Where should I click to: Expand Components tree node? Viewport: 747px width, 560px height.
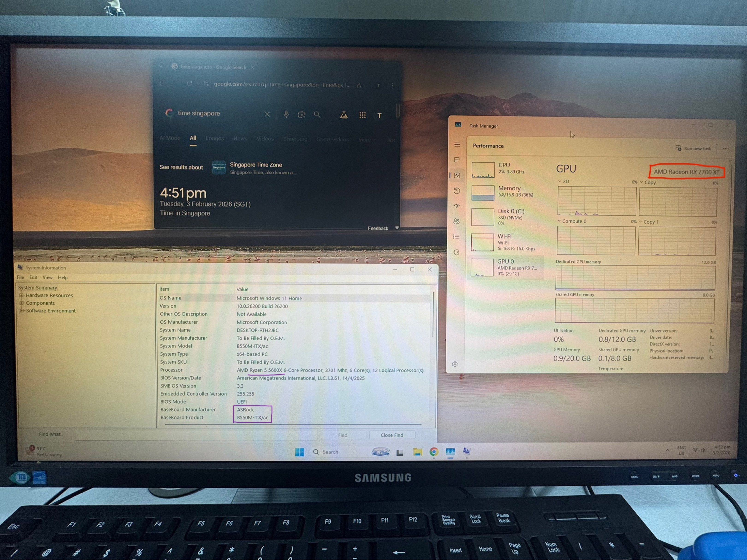tap(22, 303)
